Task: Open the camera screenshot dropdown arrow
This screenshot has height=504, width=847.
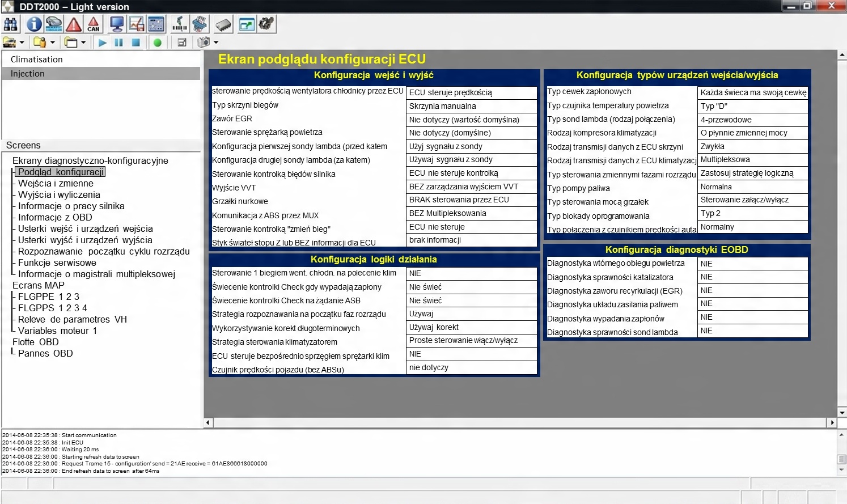Action: coord(216,43)
